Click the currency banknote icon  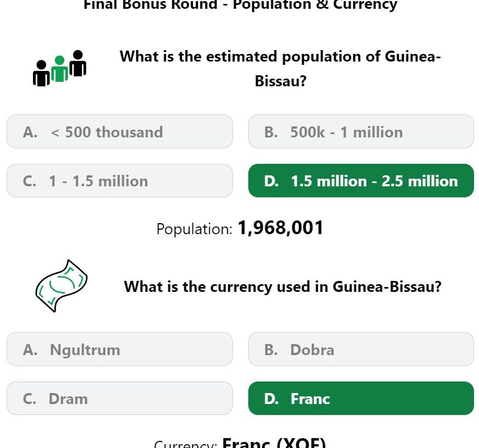coord(62,286)
